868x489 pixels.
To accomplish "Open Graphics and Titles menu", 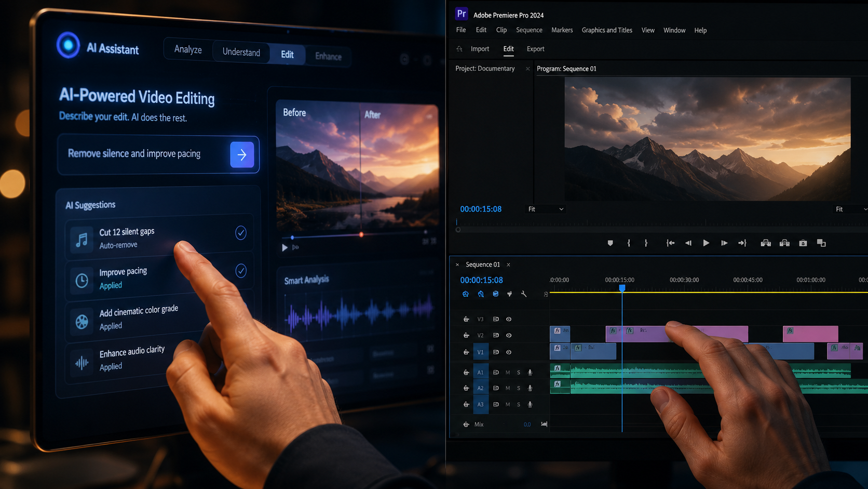I will click(x=607, y=30).
